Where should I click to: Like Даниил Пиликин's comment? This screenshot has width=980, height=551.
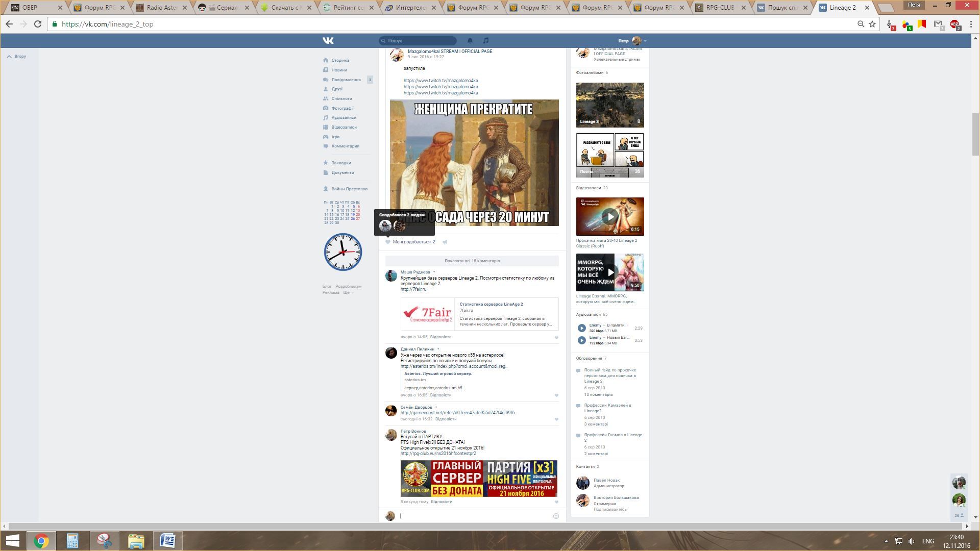coord(556,395)
